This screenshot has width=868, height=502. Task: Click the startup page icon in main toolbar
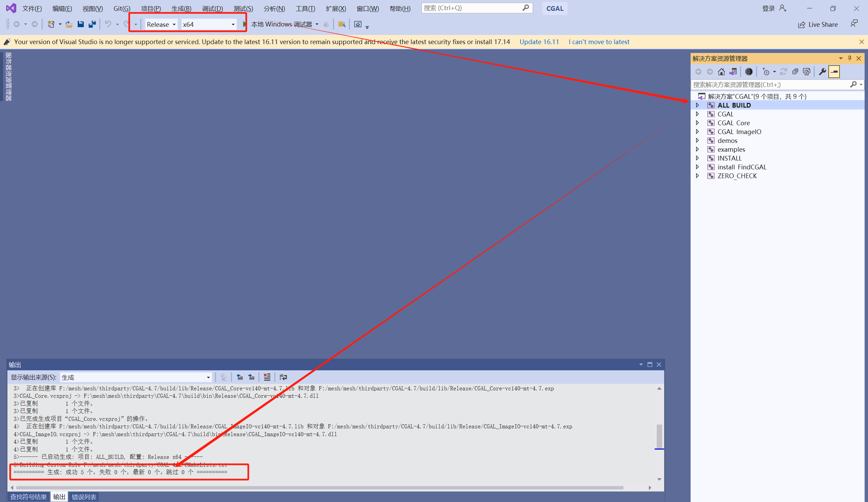(358, 24)
